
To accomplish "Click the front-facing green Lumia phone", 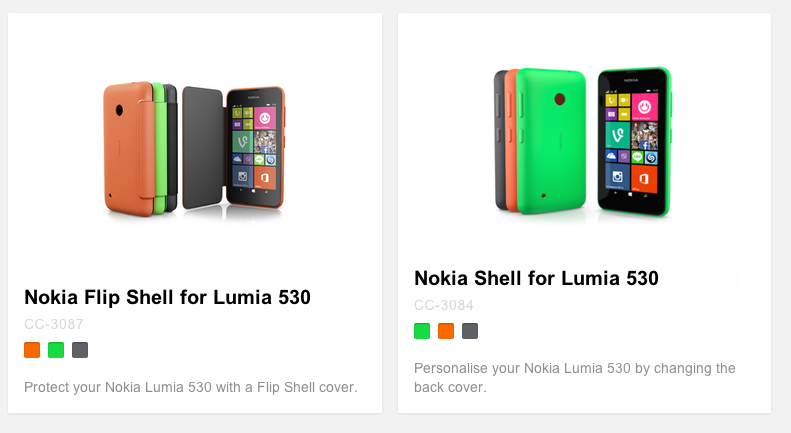I will tap(633, 140).
